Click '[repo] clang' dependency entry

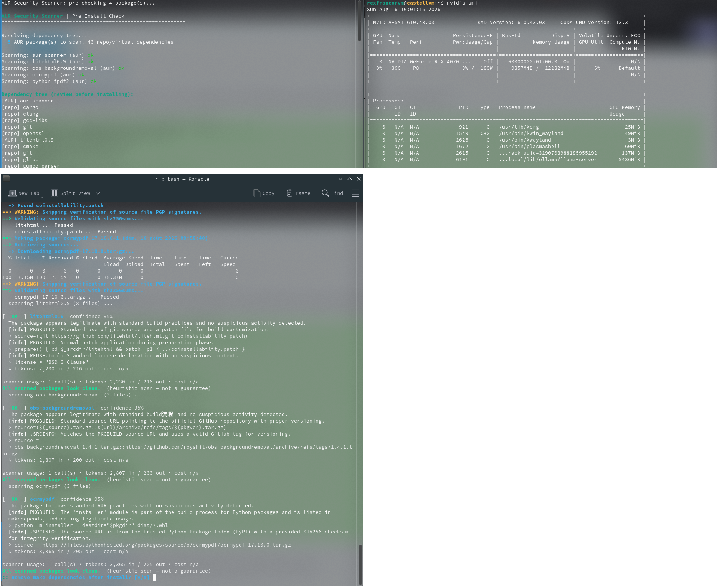[20, 114]
